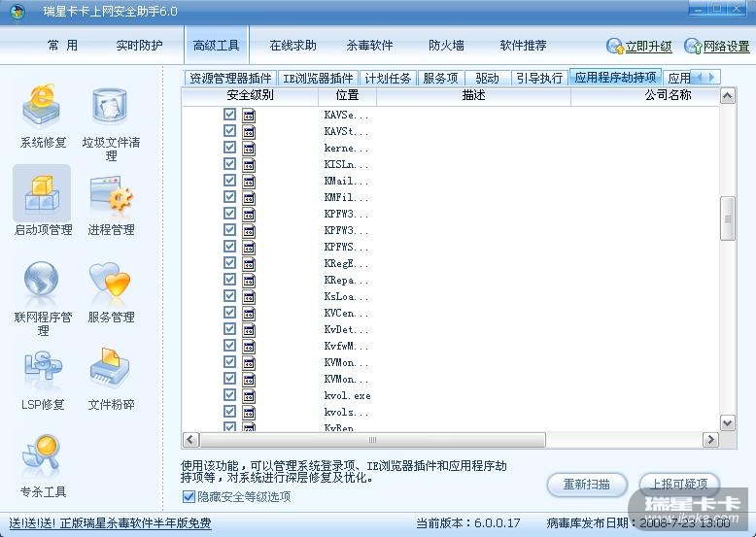Click the file icon in the KRegE... row

click(x=249, y=264)
